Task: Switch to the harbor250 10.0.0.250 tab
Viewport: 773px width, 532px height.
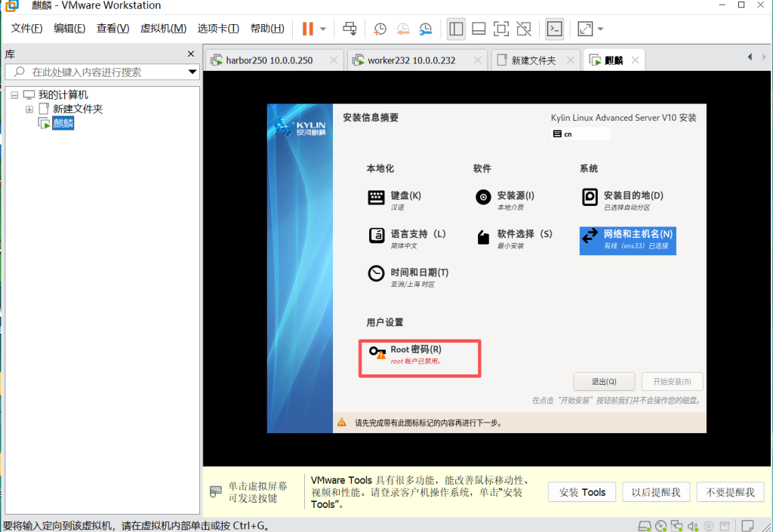Action: coord(269,60)
